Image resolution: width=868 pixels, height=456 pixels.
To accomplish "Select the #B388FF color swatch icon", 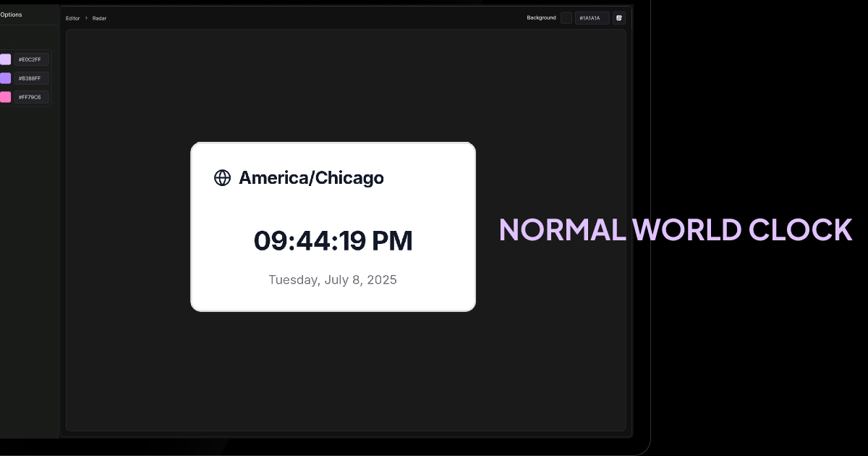I will 5,77.
